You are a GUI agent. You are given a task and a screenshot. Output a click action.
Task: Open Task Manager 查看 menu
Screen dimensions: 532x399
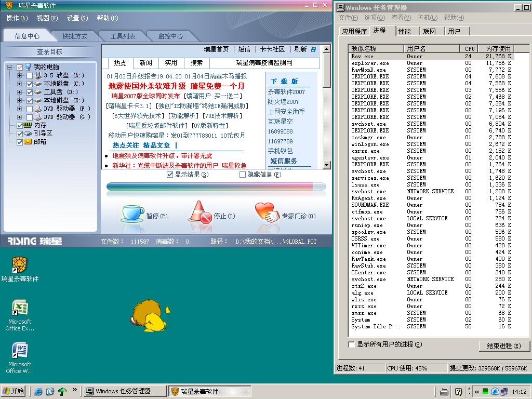pyautogui.click(x=401, y=18)
